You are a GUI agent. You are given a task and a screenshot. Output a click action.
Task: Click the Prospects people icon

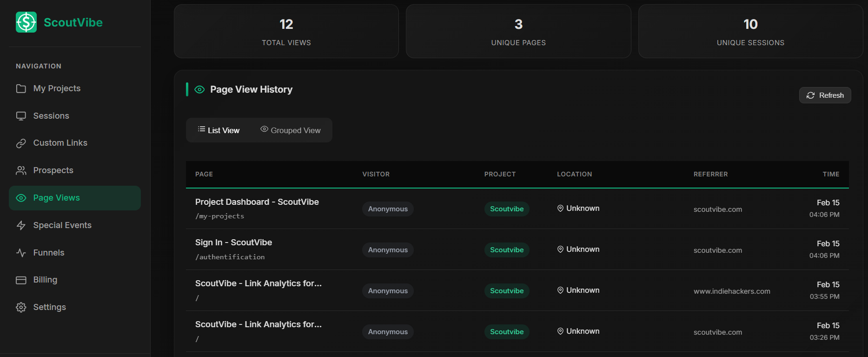coord(21,170)
